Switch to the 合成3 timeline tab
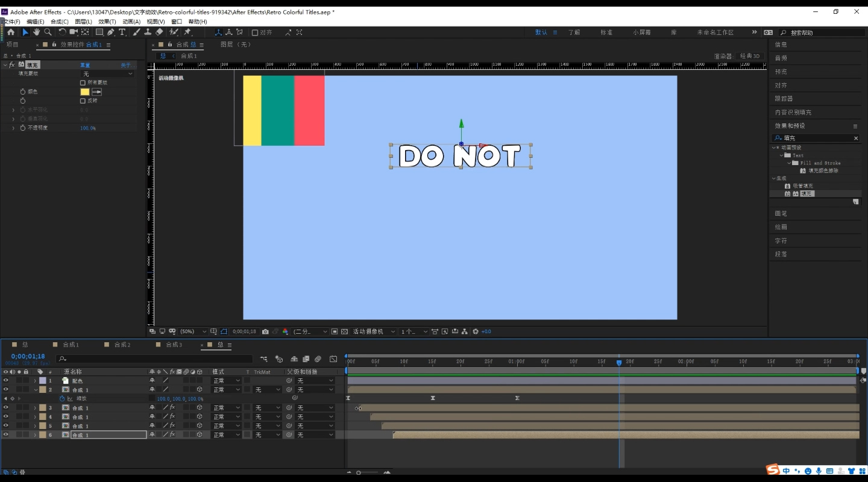868x482 pixels. (x=174, y=345)
